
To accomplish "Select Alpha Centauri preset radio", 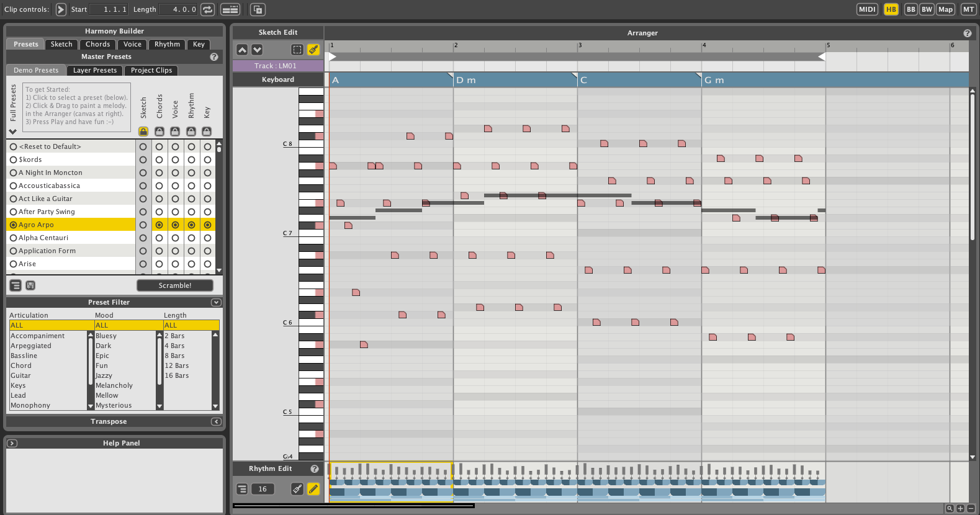I will pos(13,238).
